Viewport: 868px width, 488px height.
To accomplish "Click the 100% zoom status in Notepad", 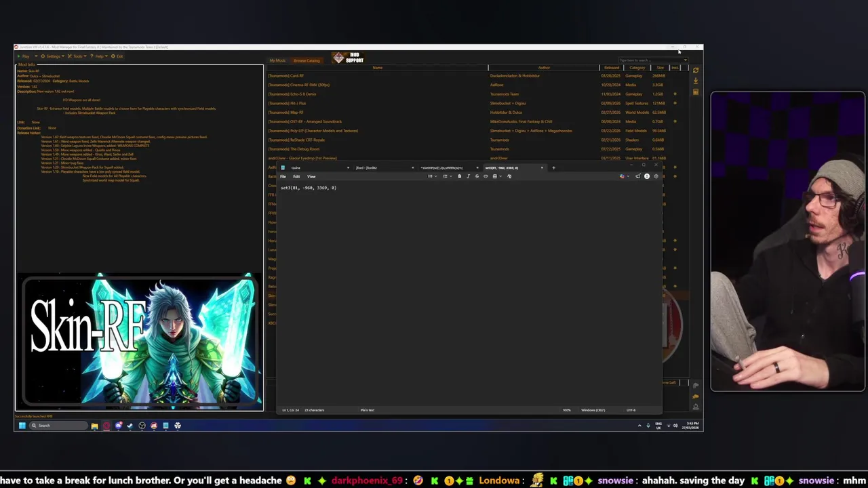I will click(566, 410).
